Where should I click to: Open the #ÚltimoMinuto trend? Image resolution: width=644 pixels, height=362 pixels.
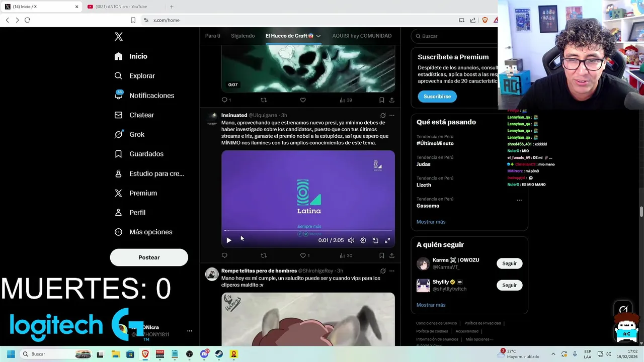(x=435, y=143)
